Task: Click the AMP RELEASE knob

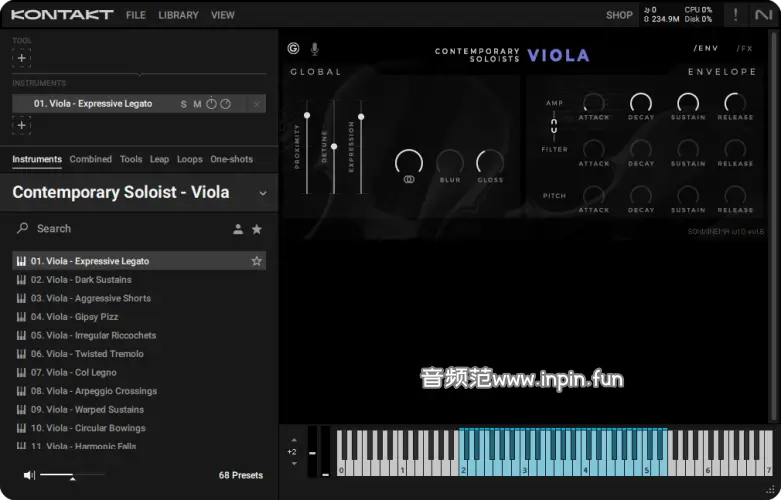Action: click(x=735, y=103)
